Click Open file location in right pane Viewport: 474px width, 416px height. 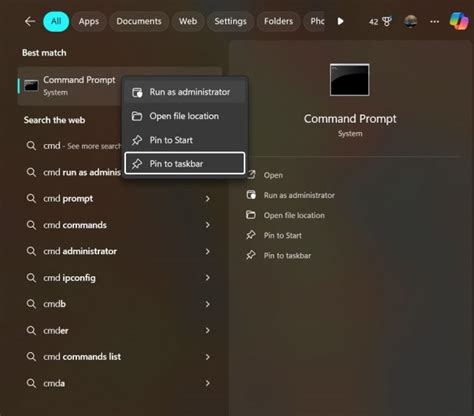(294, 215)
